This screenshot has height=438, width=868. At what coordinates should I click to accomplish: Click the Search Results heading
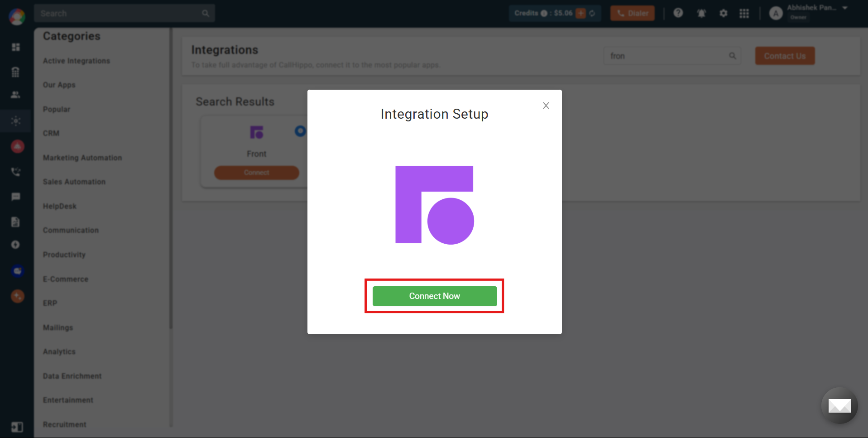[235, 101]
